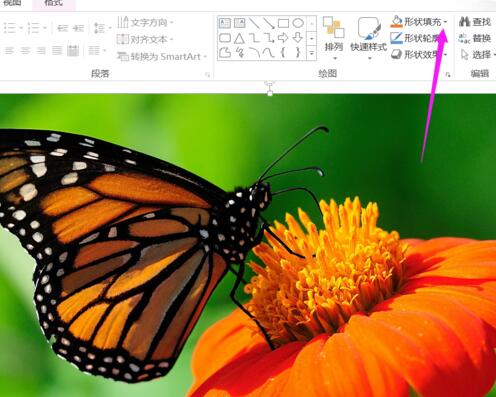Go to the shapes gallery's previous row
The width and height of the screenshot is (496, 397).
coord(312,24)
